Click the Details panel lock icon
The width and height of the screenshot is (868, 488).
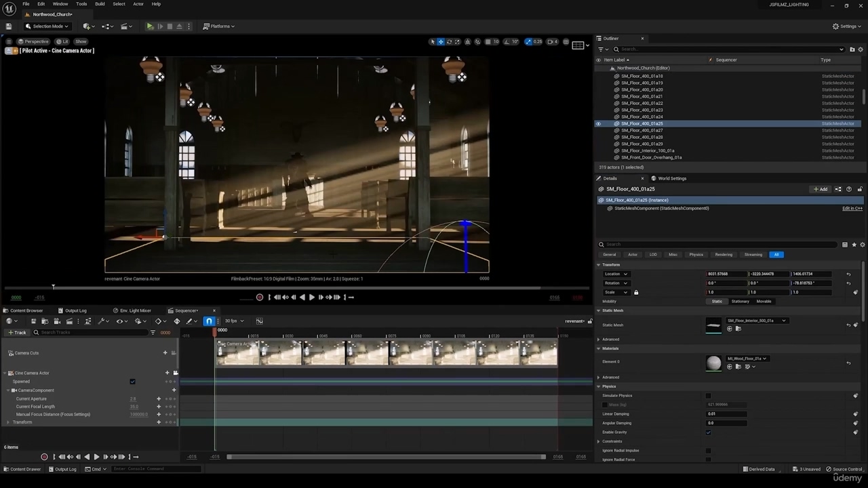(x=860, y=190)
